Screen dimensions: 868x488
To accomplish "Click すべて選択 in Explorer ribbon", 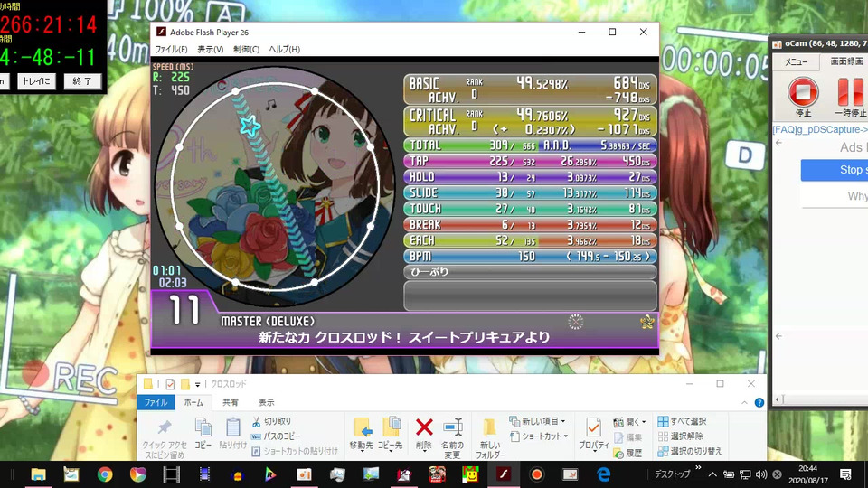I will 682,422.
